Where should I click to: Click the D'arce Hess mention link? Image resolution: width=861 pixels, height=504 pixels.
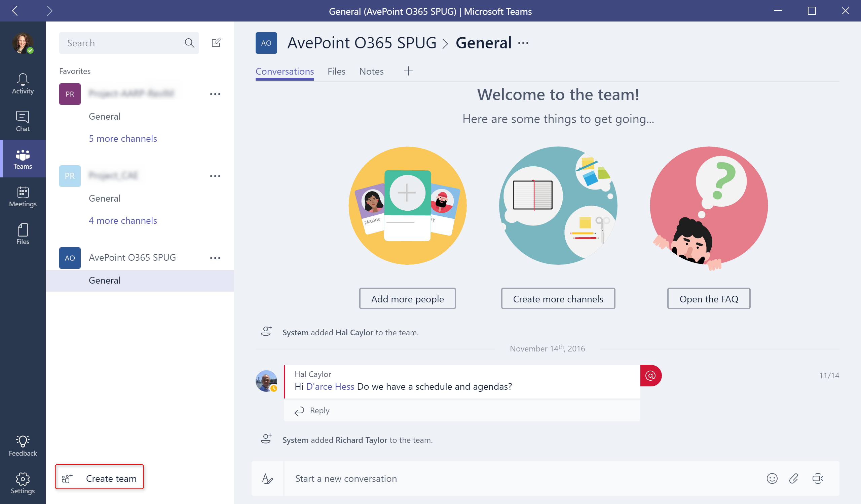pos(330,386)
